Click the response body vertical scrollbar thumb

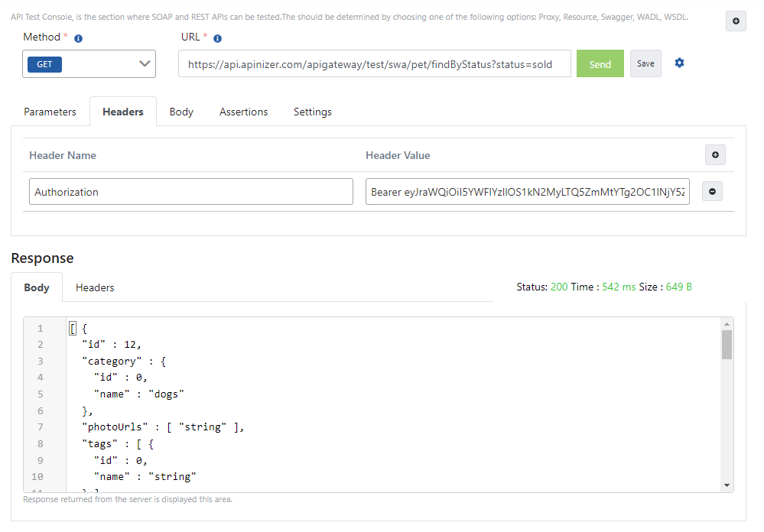coord(727,345)
